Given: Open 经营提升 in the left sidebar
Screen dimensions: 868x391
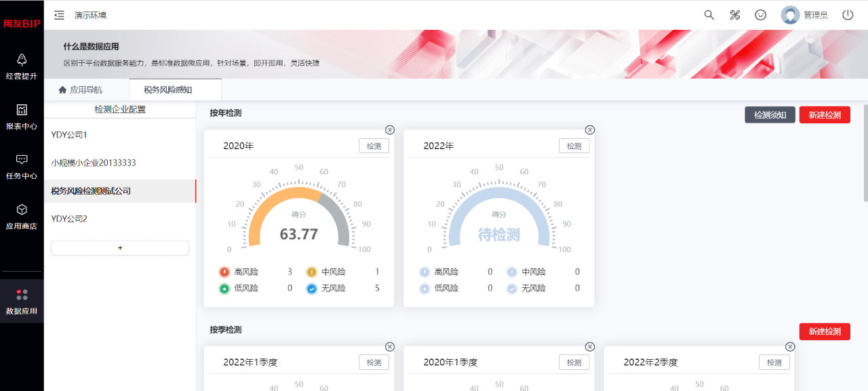Looking at the screenshot, I should click(22, 67).
